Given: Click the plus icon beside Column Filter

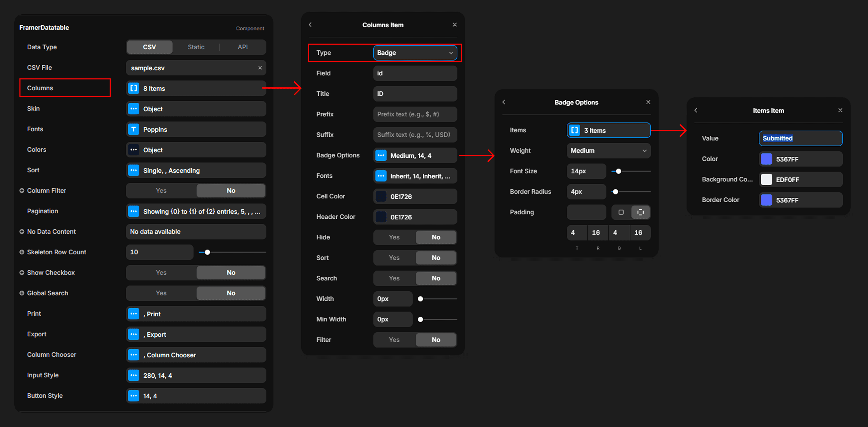Looking at the screenshot, I should (x=22, y=191).
